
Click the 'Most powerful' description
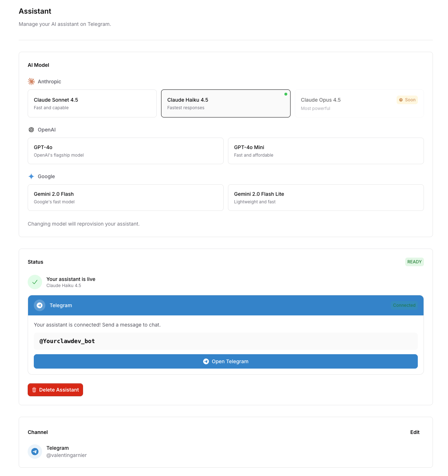click(x=316, y=108)
